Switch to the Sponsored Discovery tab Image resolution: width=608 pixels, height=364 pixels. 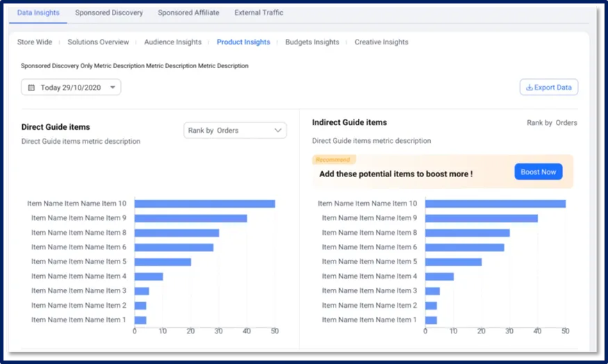click(x=109, y=13)
